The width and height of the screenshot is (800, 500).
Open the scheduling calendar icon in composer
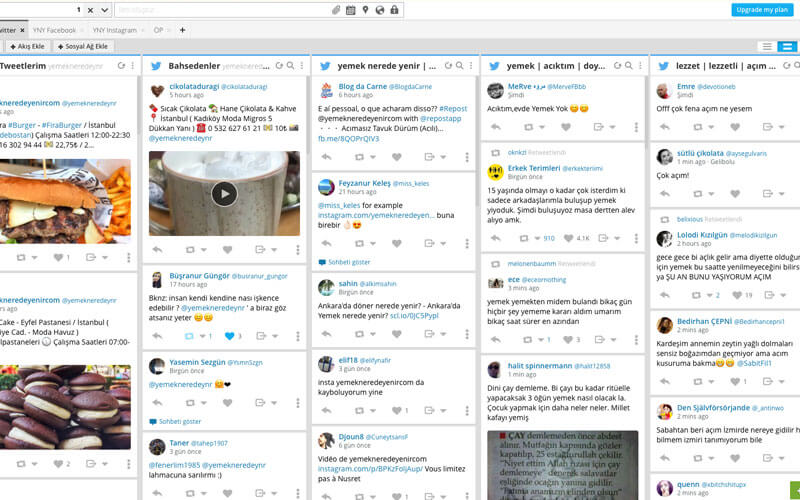pos(351,10)
